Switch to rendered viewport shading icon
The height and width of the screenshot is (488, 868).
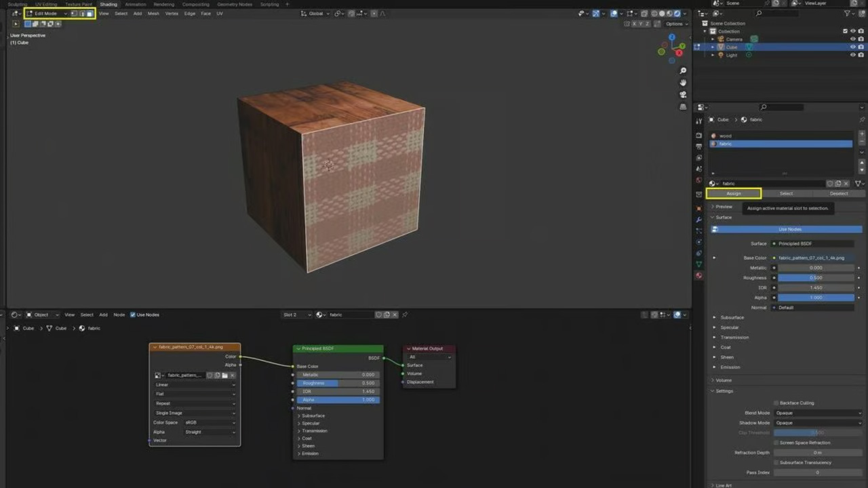[676, 14]
